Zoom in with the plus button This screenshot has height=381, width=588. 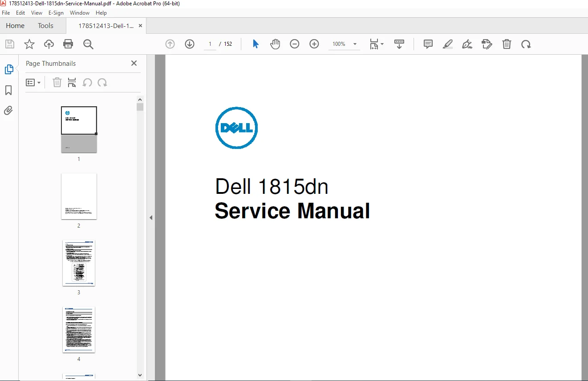(314, 44)
